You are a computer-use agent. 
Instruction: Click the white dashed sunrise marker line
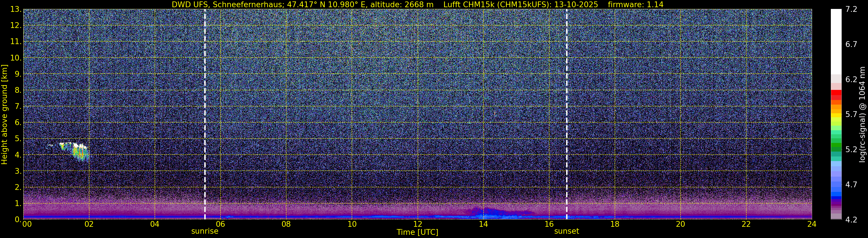tap(205, 114)
